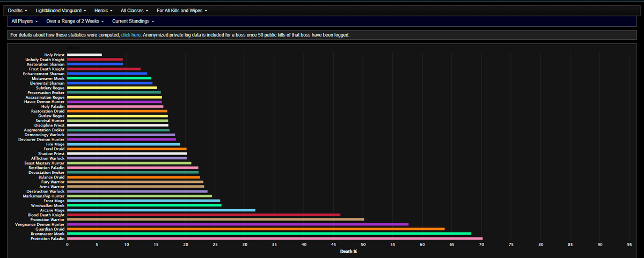Screen dimensions: 644x258
Task: Click the Fire Mage bar
Action: 124,144
